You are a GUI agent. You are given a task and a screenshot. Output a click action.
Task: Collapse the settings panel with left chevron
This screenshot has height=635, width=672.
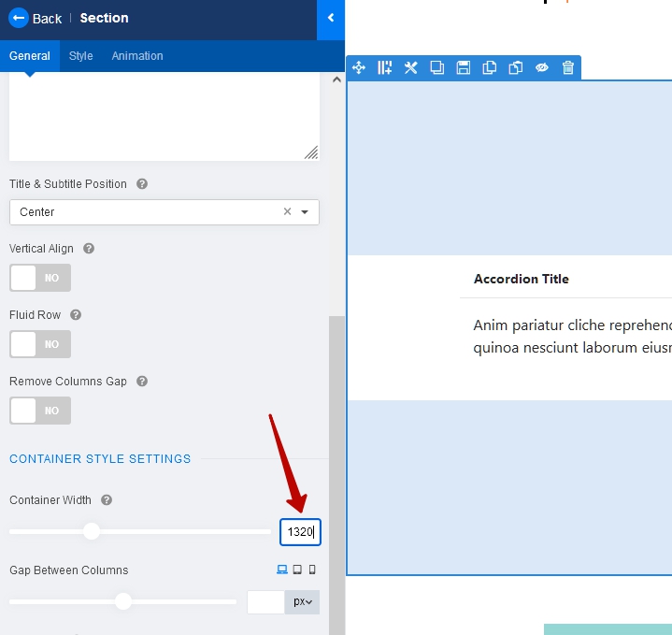[x=331, y=19]
